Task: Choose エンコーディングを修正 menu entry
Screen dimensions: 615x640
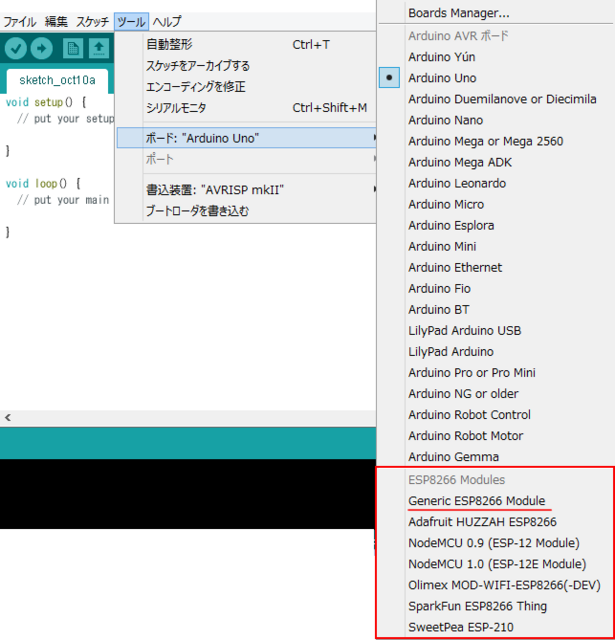Action: pos(246,87)
